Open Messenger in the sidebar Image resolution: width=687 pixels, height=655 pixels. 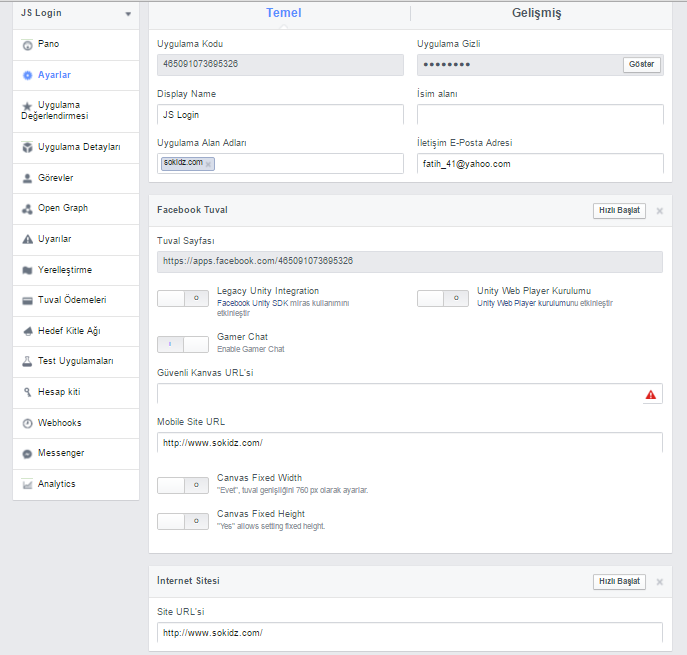(x=76, y=453)
